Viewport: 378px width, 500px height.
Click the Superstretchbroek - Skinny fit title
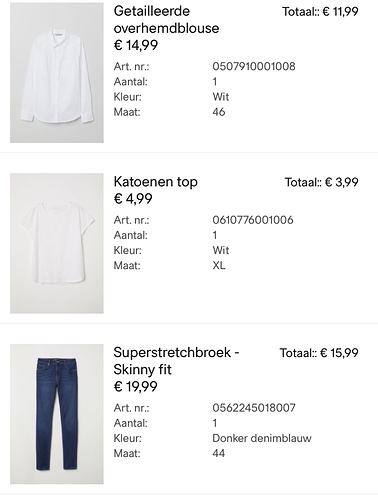(x=176, y=361)
